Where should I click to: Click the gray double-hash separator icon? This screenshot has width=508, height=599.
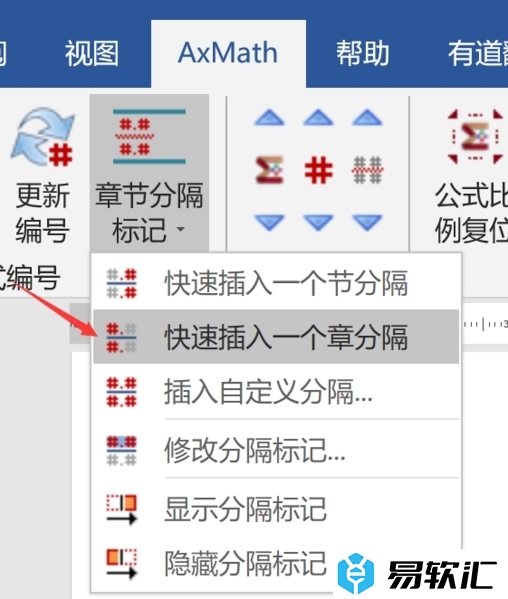(367, 170)
